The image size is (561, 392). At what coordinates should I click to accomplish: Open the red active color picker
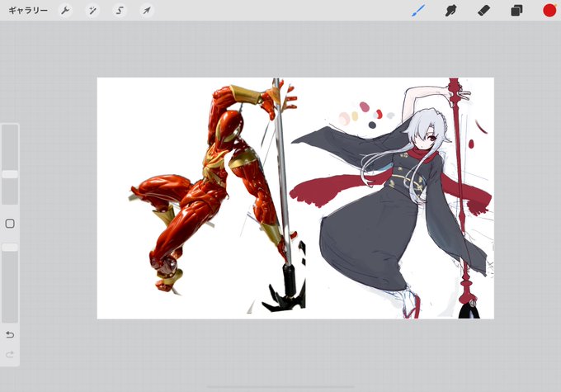(x=549, y=11)
